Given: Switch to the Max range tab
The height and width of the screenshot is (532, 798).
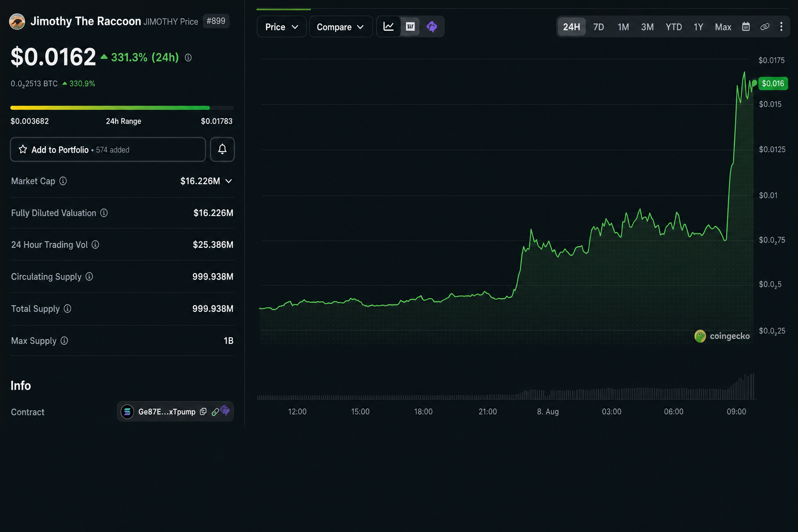Looking at the screenshot, I should (x=723, y=26).
